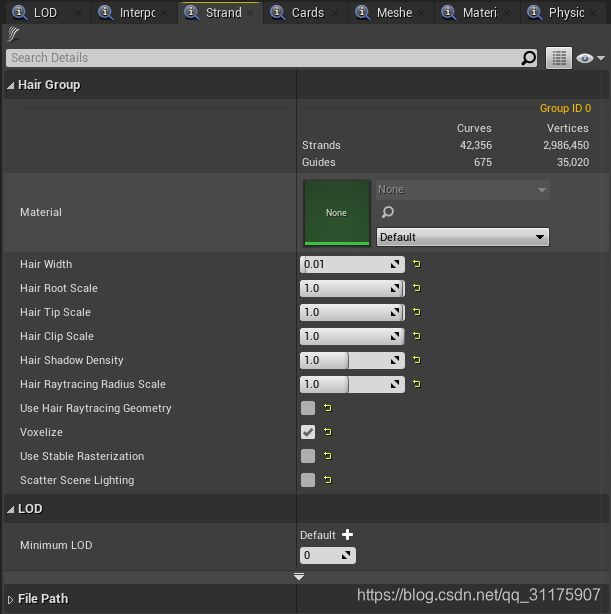Add a Minimum LOD platform override
This screenshot has height=614, width=611.
(347, 535)
